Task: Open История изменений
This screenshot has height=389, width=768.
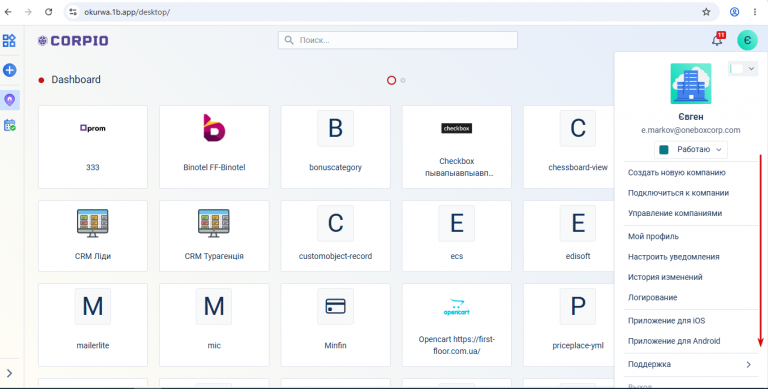Action: point(665,277)
